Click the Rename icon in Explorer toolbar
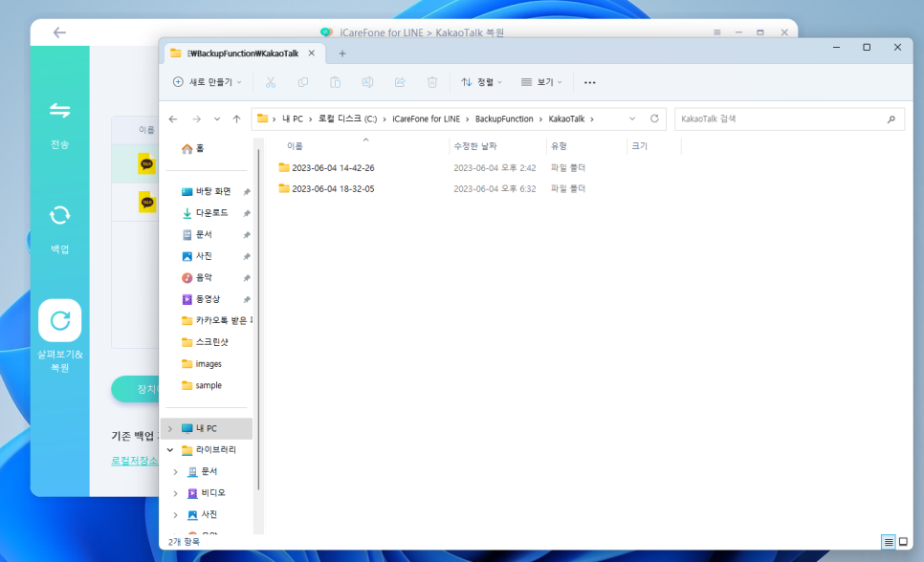 367,82
